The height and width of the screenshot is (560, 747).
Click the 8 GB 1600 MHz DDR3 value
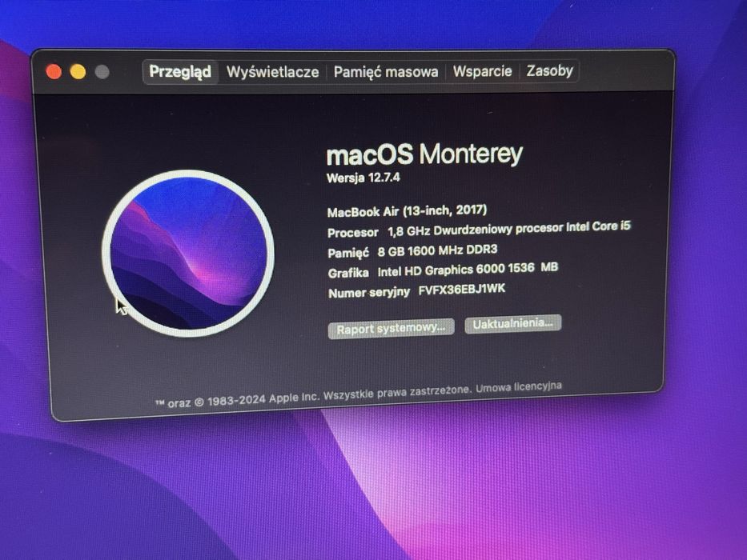pyautogui.click(x=437, y=250)
